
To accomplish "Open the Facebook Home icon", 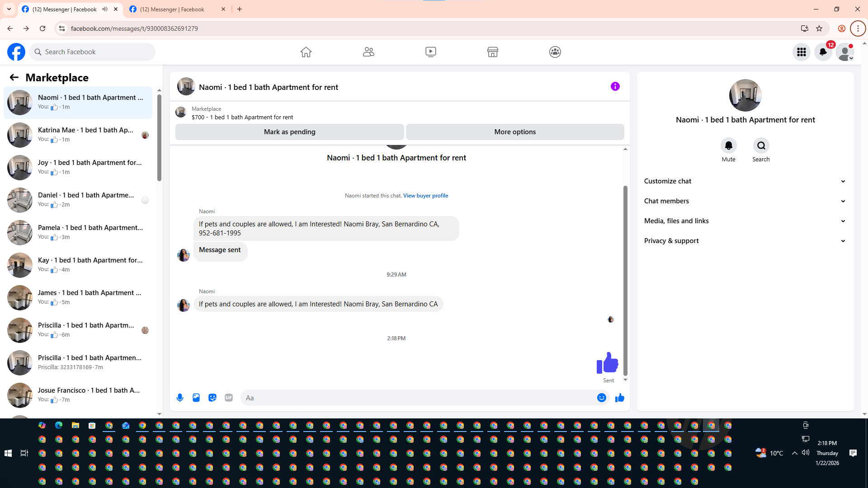I will [306, 52].
